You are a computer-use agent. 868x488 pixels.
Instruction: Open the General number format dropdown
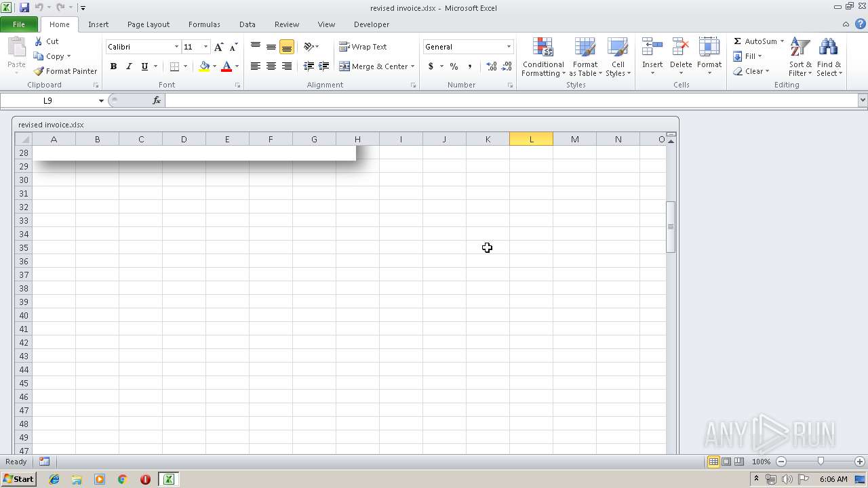click(509, 47)
